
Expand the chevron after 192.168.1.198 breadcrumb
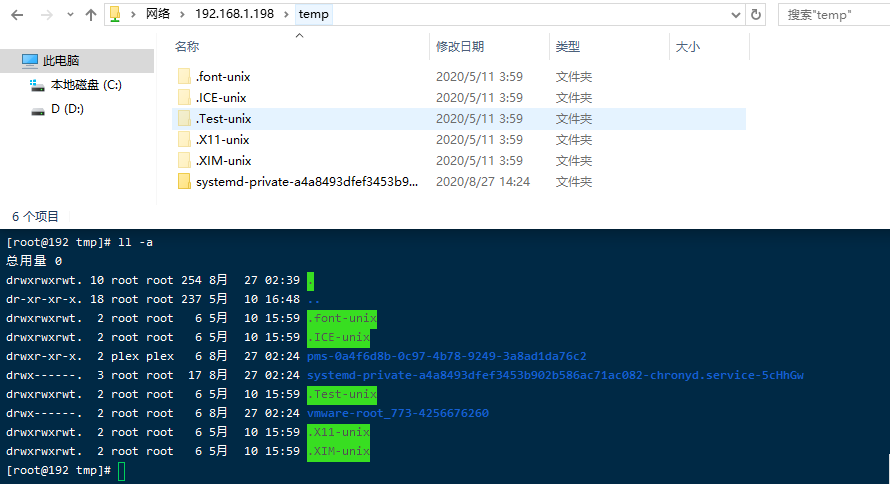[x=286, y=15]
